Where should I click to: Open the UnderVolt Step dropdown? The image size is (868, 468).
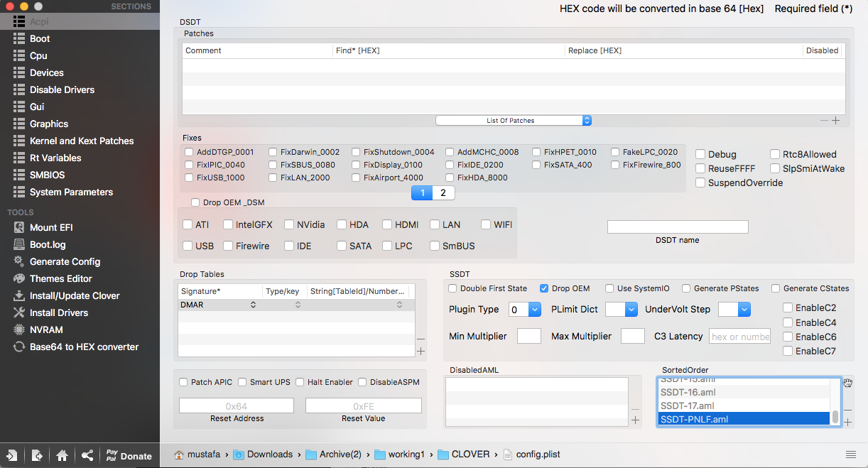pyautogui.click(x=734, y=310)
